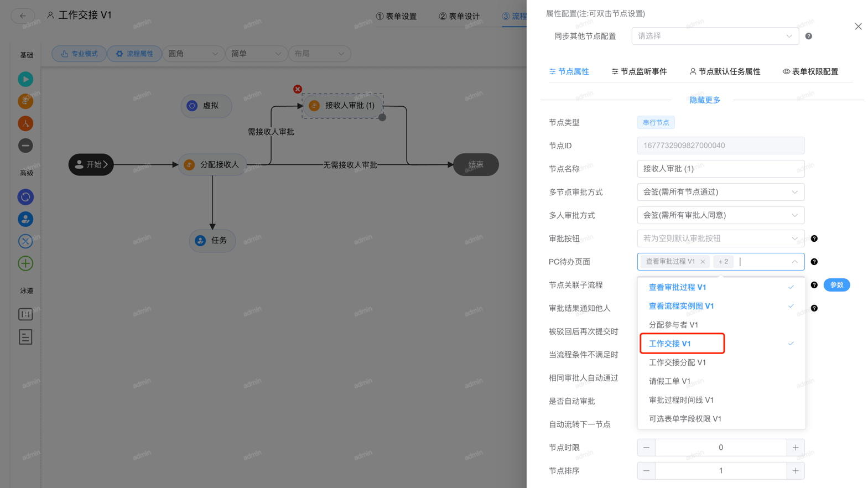
Task: Open the 表单权限配置 tab
Action: point(810,71)
